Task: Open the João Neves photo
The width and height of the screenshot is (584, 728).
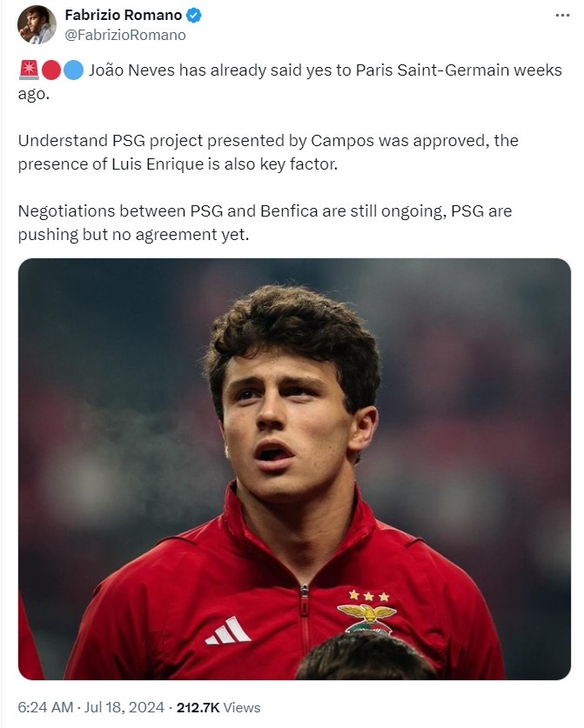Action: pyautogui.click(x=294, y=468)
